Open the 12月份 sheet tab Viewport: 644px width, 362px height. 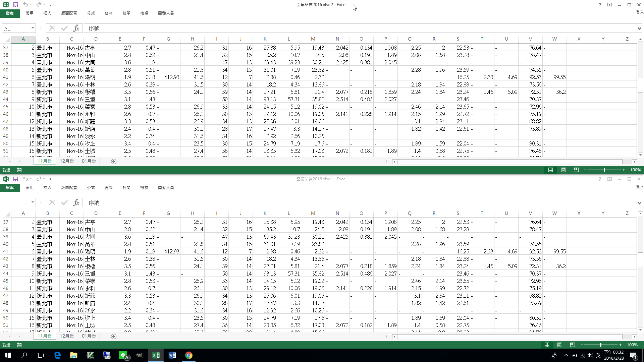click(66, 161)
